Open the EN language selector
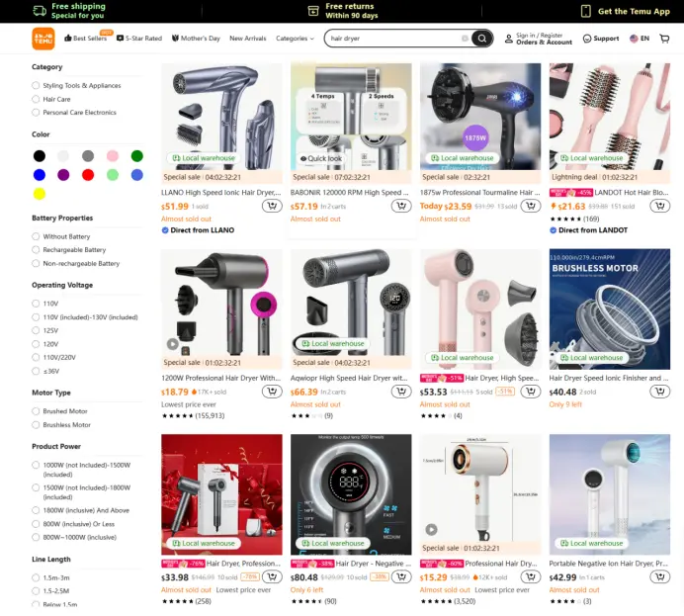 point(640,39)
